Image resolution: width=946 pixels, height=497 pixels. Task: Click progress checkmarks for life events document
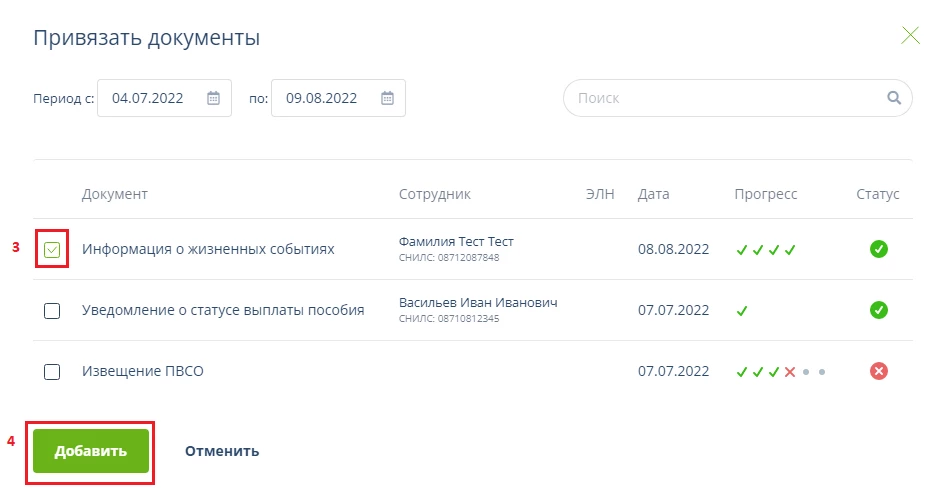tap(765, 250)
